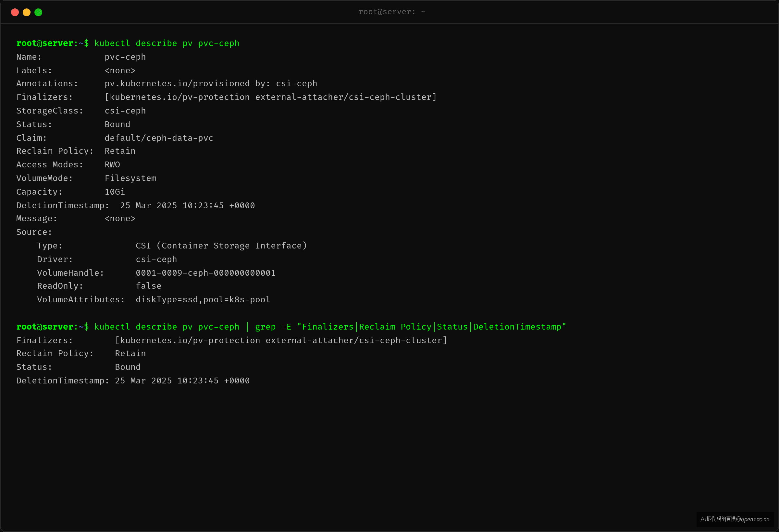Screen dimensions: 779x532
Task: Click the csi-ceph StorageClass value
Action: coord(125,111)
